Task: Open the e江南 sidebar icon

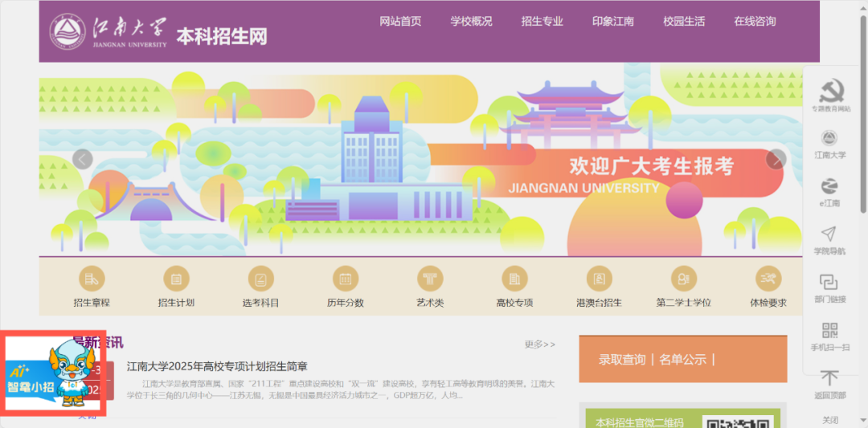Action: tap(829, 185)
